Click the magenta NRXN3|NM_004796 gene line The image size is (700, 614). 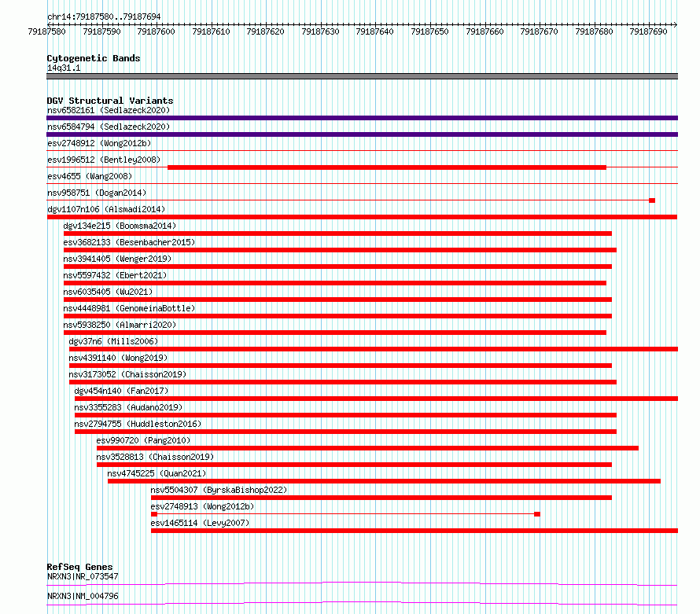pyautogui.click(x=362, y=603)
